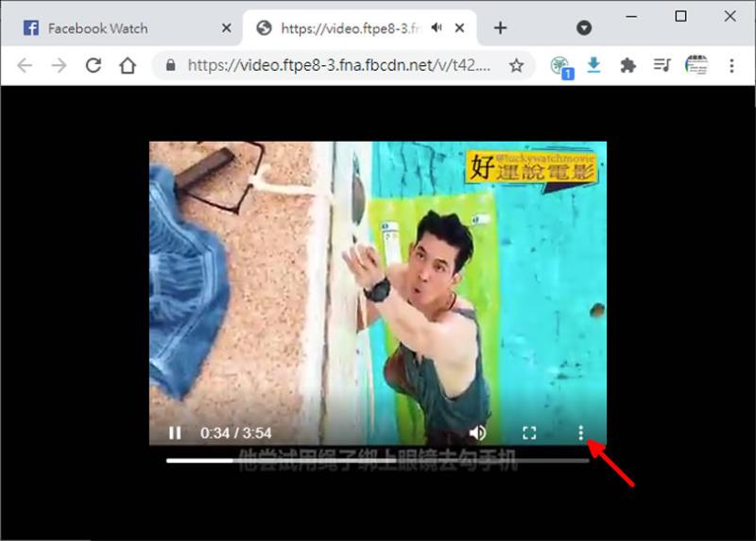Open the media controls playlist icon
Viewport: 756px width, 541px height.
click(x=662, y=65)
